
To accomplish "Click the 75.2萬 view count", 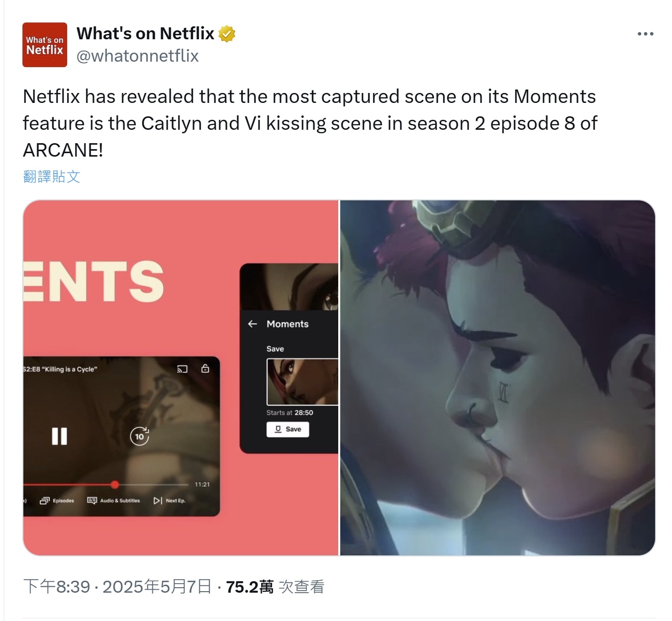I will (x=249, y=587).
